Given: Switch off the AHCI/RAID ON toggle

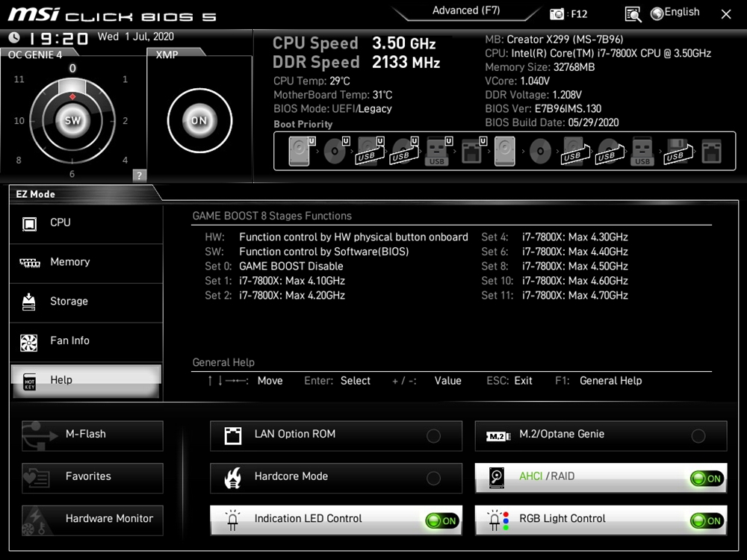Looking at the screenshot, I should click(x=707, y=479).
